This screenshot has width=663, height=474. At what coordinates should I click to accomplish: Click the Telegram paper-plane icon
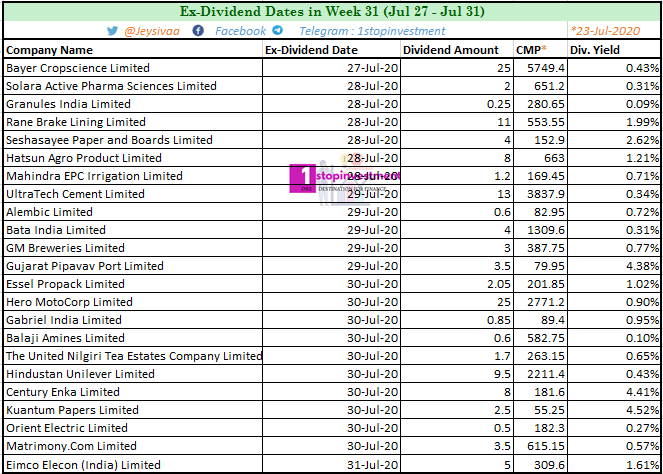[277, 30]
